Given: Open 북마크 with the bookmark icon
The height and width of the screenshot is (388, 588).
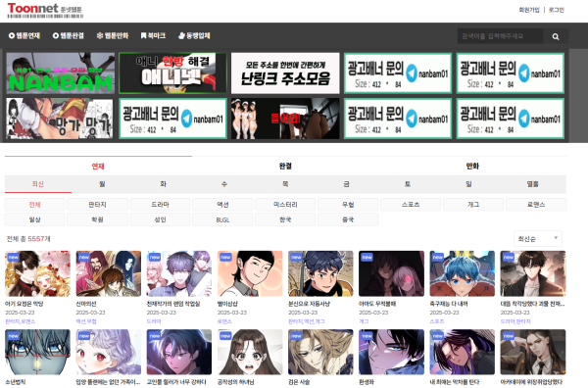Looking at the screenshot, I should pyautogui.click(x=153, y=35).
